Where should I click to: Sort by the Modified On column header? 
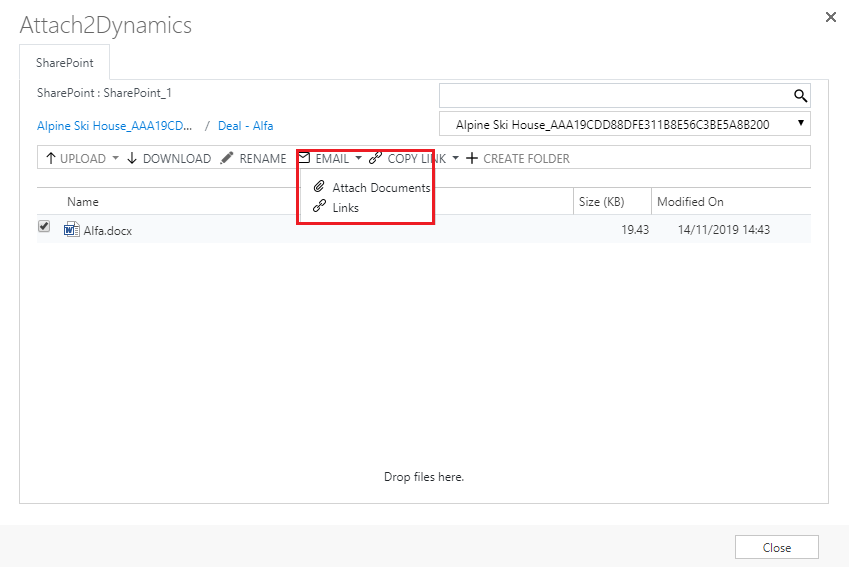[x=690, y=201]
